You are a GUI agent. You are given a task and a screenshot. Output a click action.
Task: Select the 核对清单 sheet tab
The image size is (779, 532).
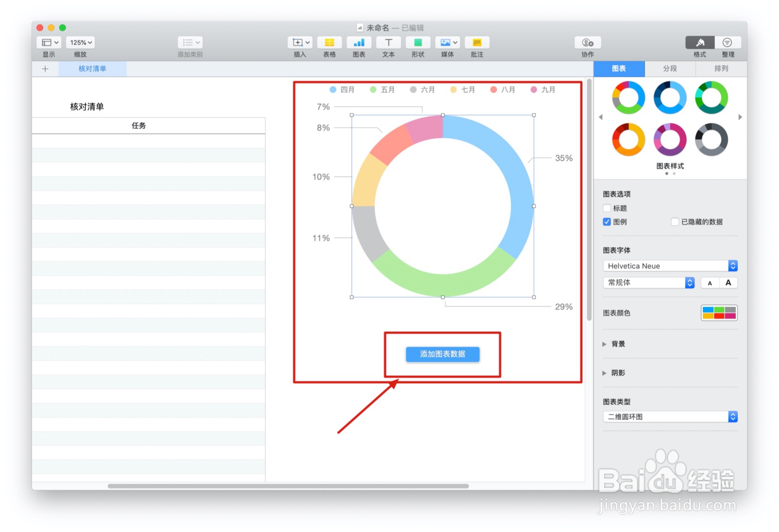pos(93,69)
